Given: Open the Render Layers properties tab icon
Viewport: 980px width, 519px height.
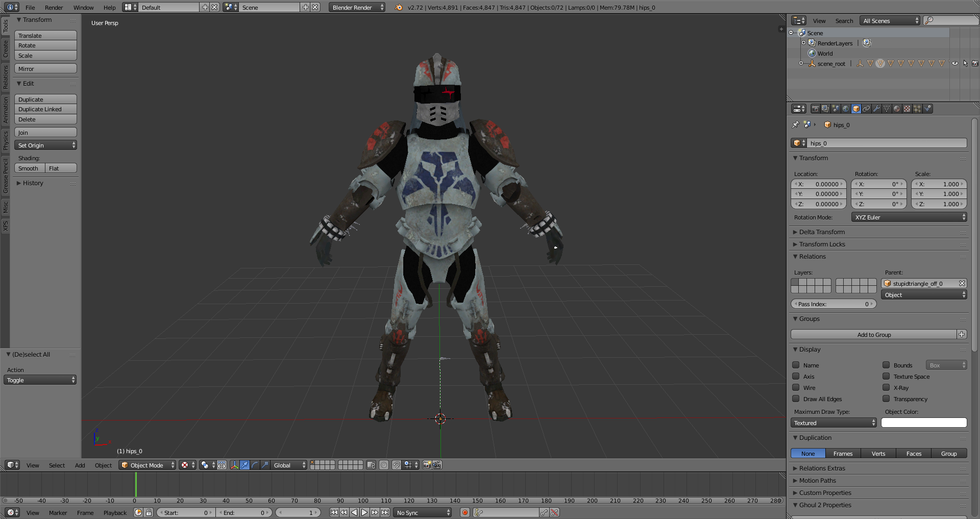Looking at the screenshot, I should [x=825, y=109].
